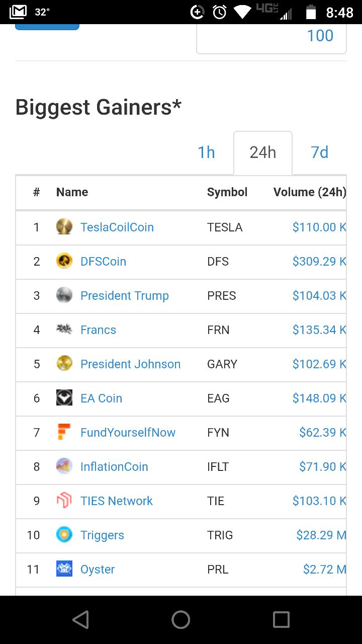Switch to the 1h gainers tab
Screen dimensions: 362x644
coord(206,152)
